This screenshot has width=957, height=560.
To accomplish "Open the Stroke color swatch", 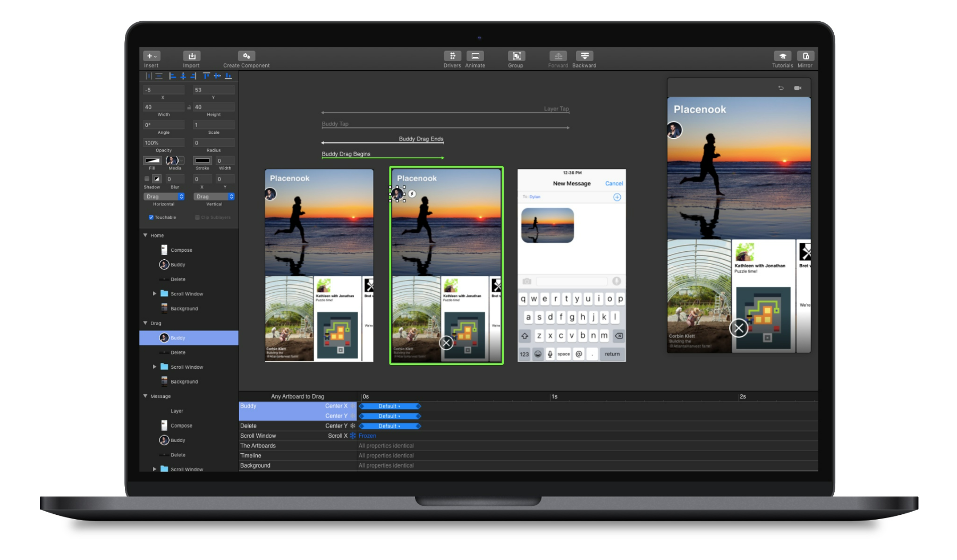I will tap(202, 160).
